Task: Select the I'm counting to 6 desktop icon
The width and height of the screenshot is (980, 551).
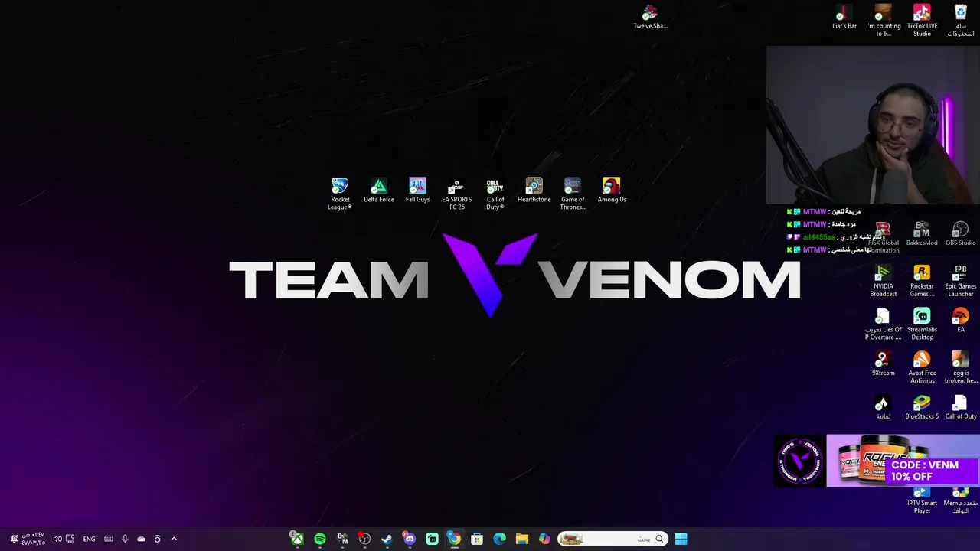Action: coord(883,20)
